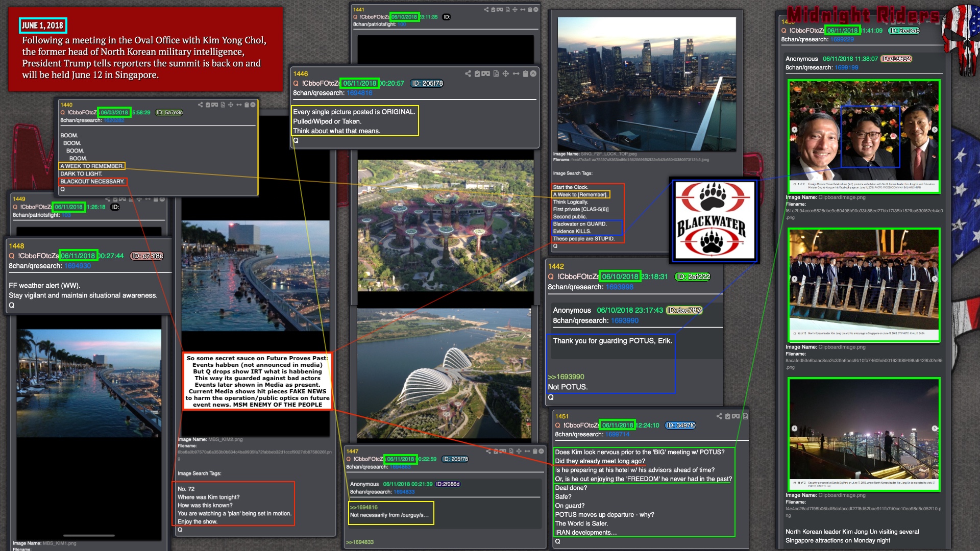This screenshot has width=980, height=551.
Task: Follow >>1694816 reply reference in post 1447
Action: pos(364,507)
